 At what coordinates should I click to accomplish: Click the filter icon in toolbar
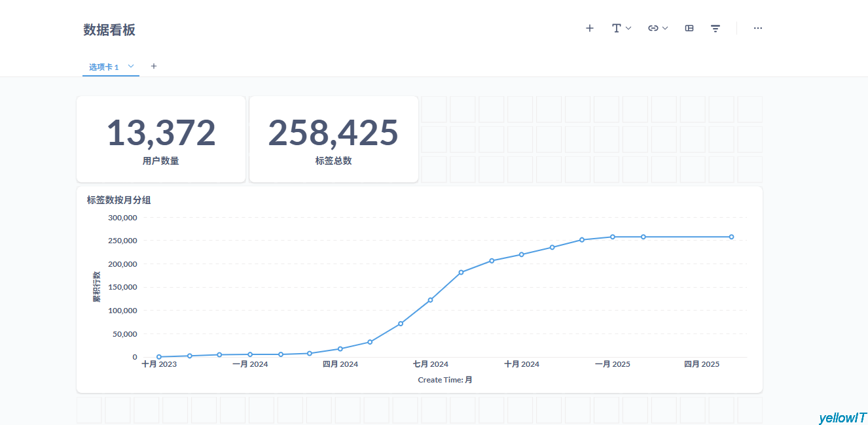[x=715, y=28]
